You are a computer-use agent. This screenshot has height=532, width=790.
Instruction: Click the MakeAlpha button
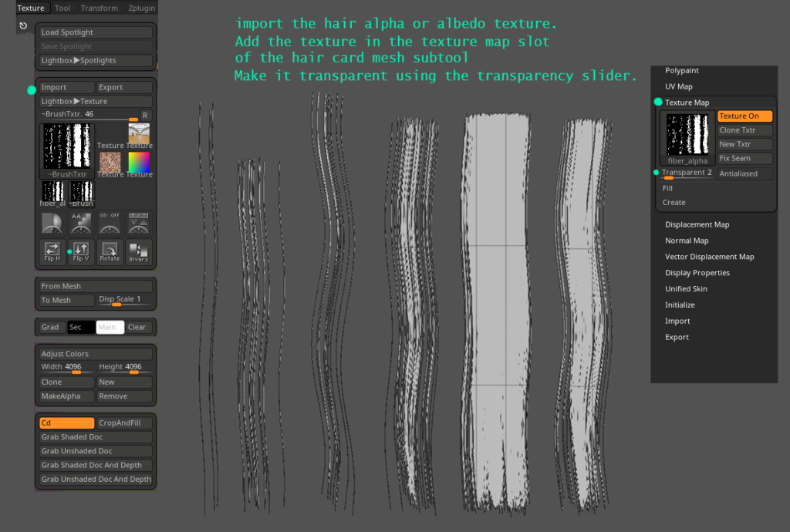tap(65, 396)
